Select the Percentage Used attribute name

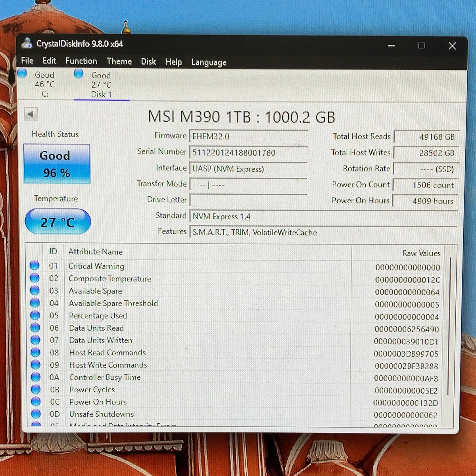[98, 316]
